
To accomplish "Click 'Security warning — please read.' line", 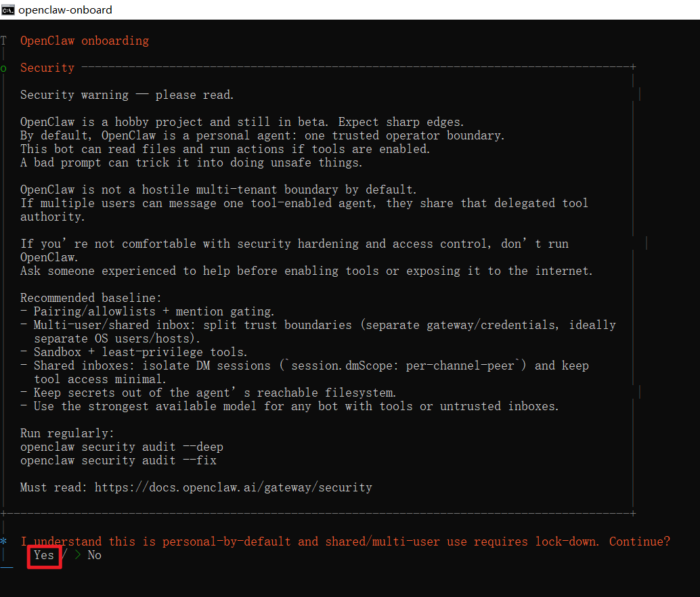I will pyautogui.click(x=127, y=95).
